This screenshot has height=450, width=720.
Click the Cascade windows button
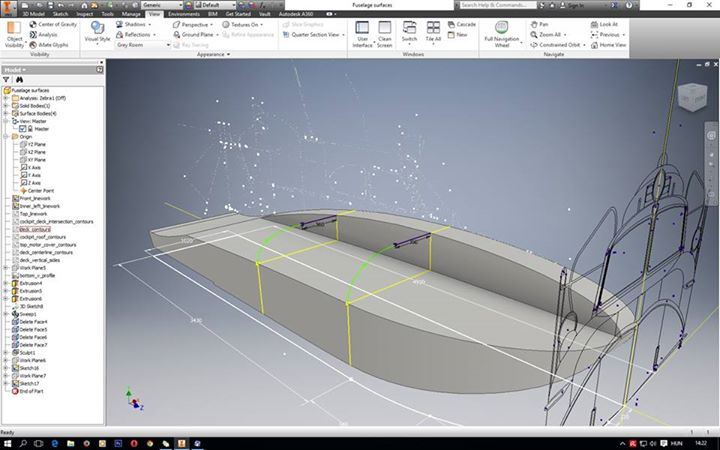(465, 23)
